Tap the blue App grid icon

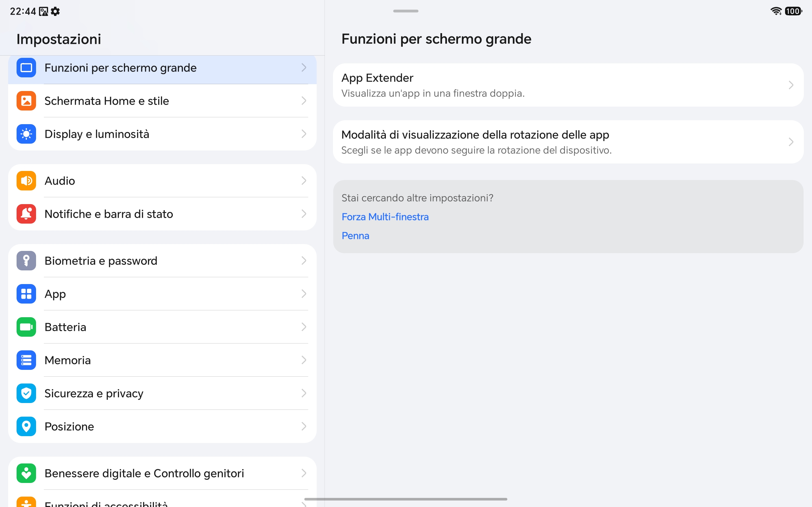(x=26, y=294)
